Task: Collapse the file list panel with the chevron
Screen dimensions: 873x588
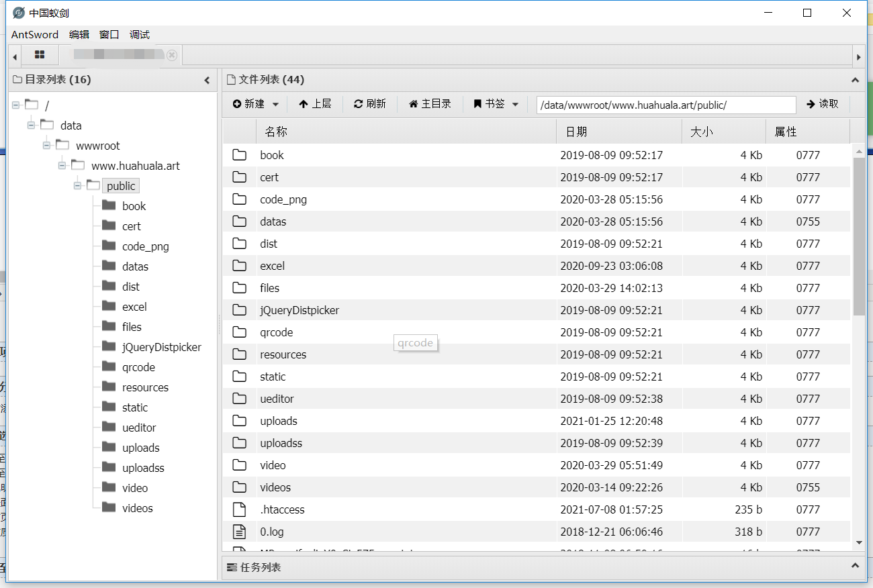Action: pos(855,80)
